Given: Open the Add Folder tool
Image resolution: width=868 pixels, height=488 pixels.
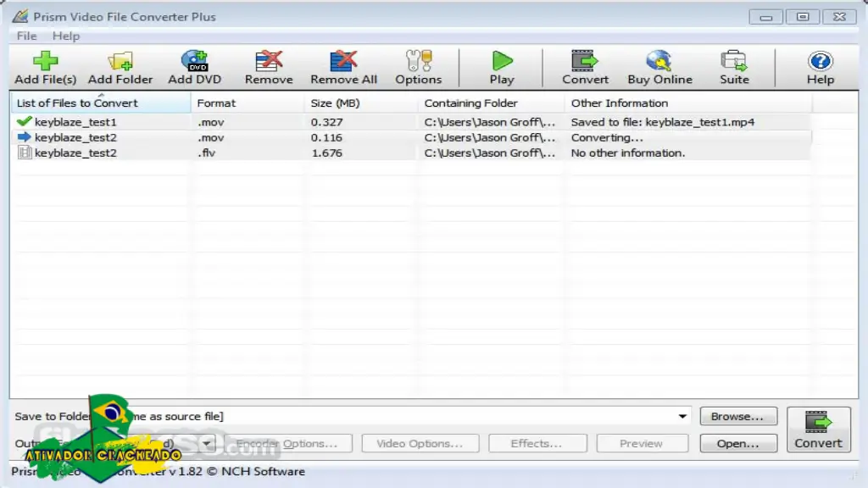Looking at the screenshot, I should (120, 68).
